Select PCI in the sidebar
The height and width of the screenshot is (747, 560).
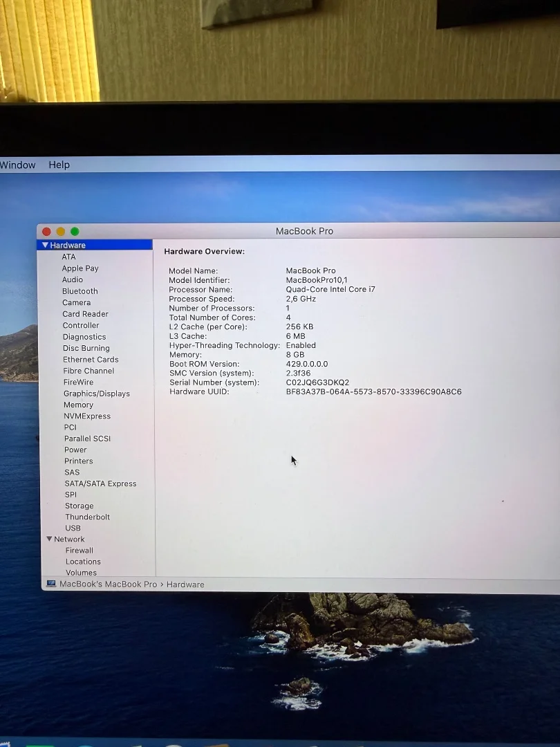click(70, 427)
